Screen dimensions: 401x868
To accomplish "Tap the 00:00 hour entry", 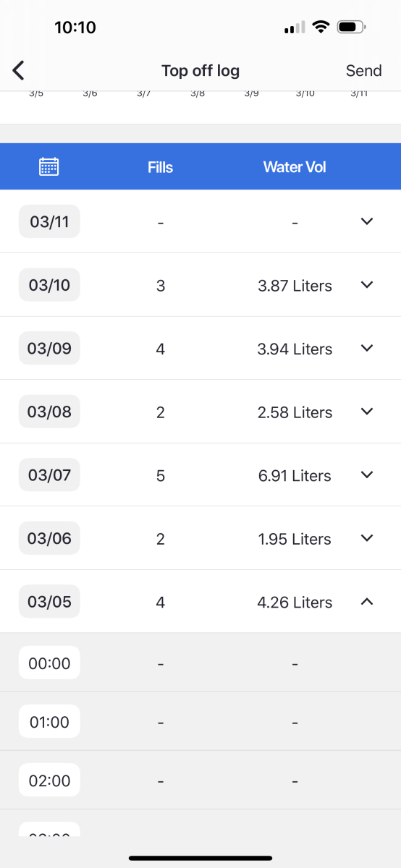I will click(49, 663).
